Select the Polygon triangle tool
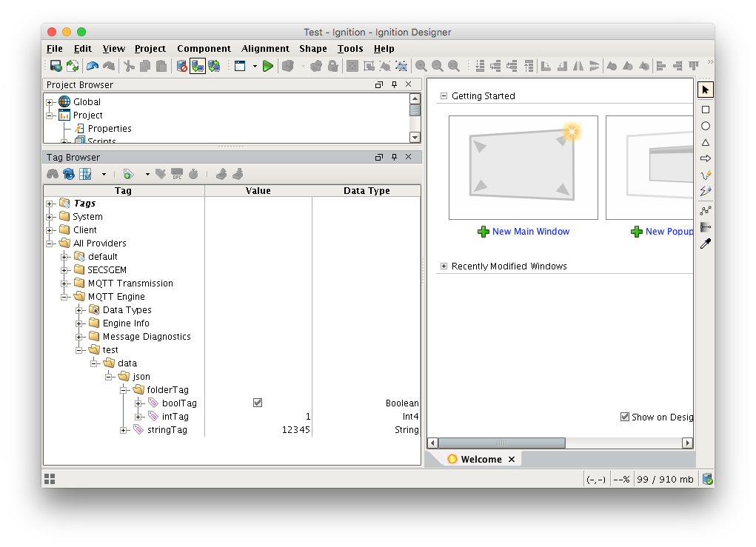Screen dimensions: 756x547 point(706,143)
